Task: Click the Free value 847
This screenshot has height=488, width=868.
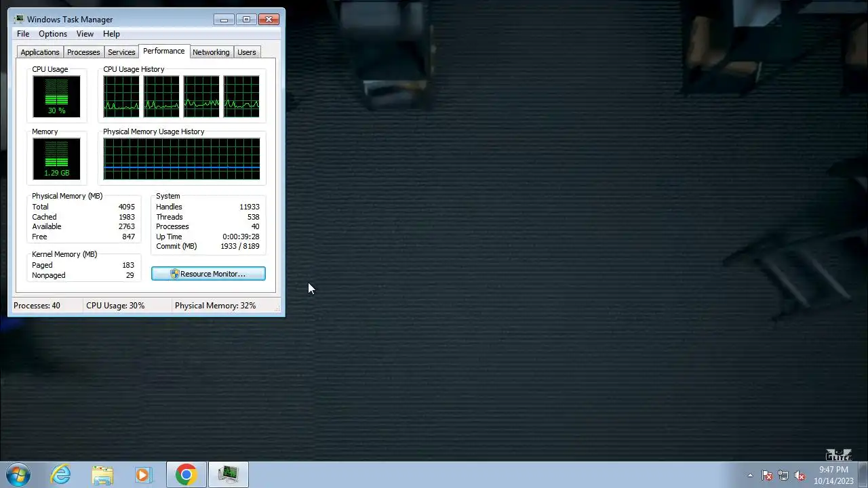Action: coord(129,237)
